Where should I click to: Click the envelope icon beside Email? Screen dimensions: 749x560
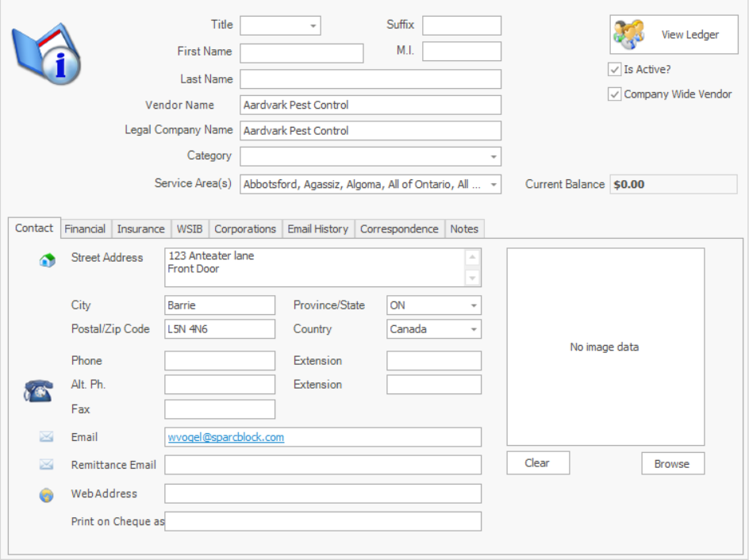(x=46, y=436)
